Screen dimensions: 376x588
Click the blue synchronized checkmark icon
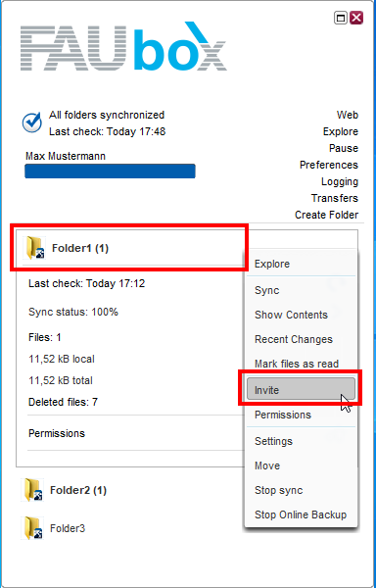coord(32,122)
